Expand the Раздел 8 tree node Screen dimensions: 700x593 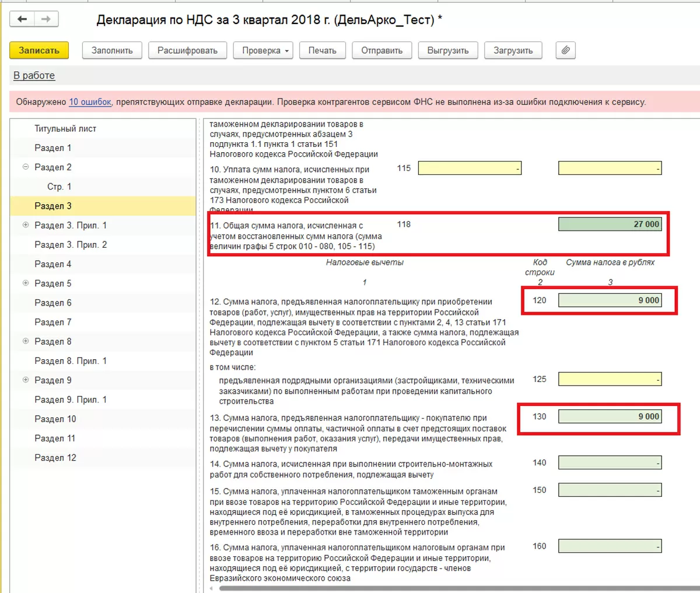[x=25, y=341]
